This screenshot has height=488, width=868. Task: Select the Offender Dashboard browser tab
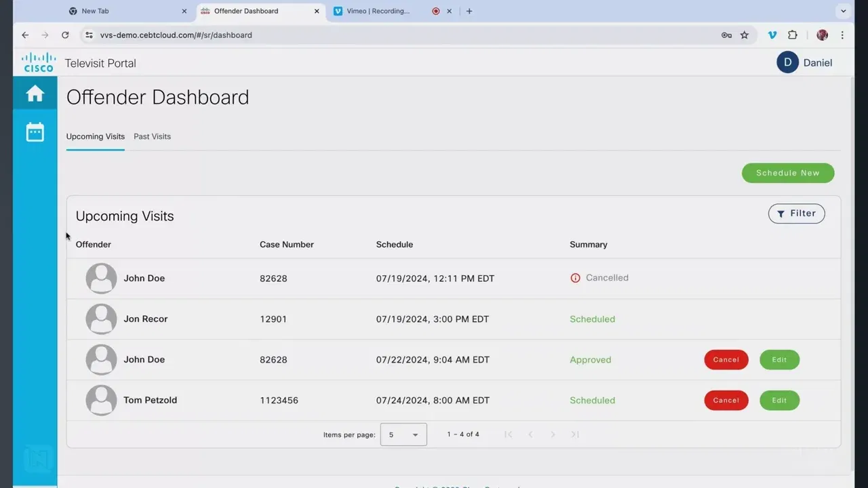click(x=260, y=11)
